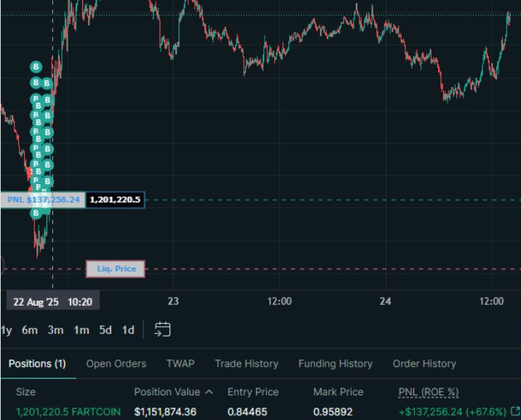The height and width of the screenshot is (420, 521).
Task: Select the 6m time range
Action: coord(30,330)
